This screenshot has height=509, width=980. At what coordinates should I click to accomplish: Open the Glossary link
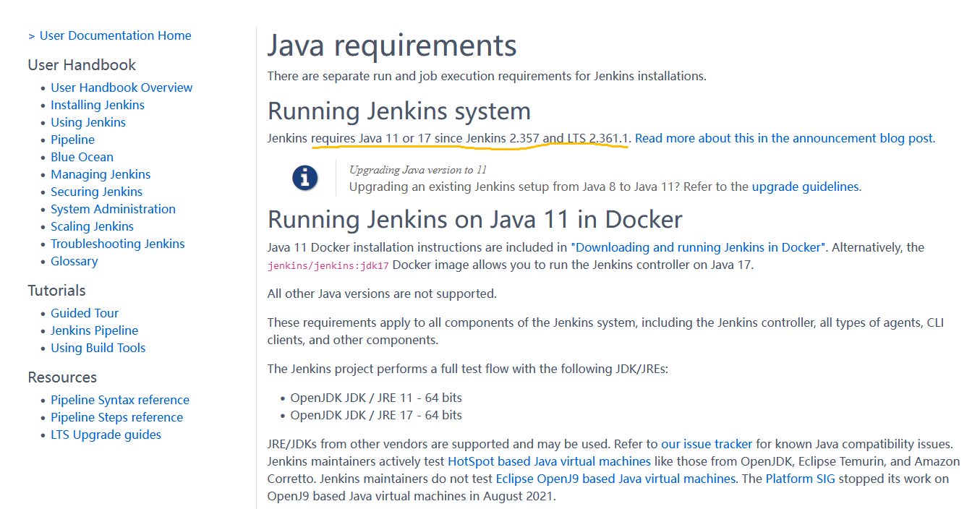[74, 261]
